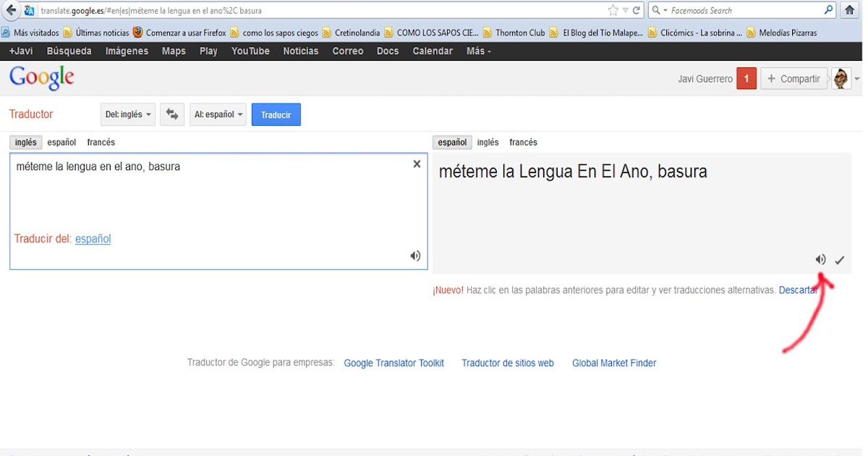Open Thornton Club bookmark
The height and width of the screenshot is (456, 868).
pos(514,33)
